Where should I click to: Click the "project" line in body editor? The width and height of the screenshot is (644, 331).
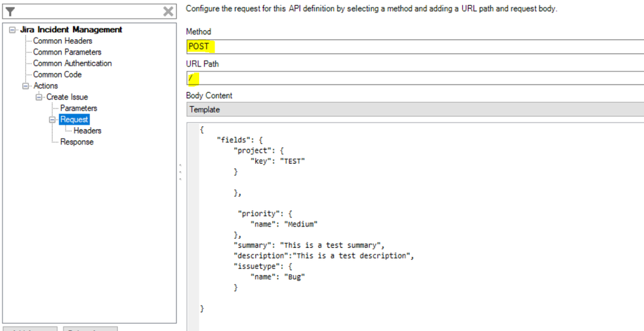click(x=259, y=150)
